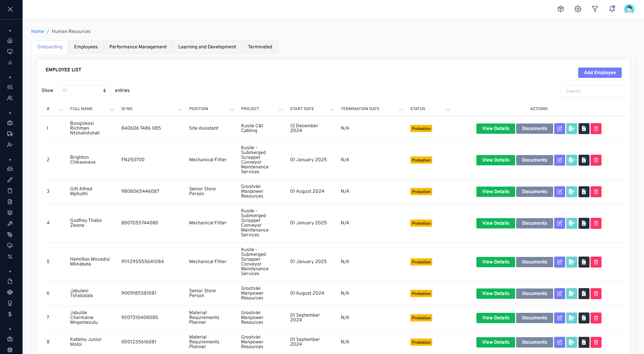The image size is (644, 354).
Task: Open the Show entries dropdown
Action: click(84, 91)
